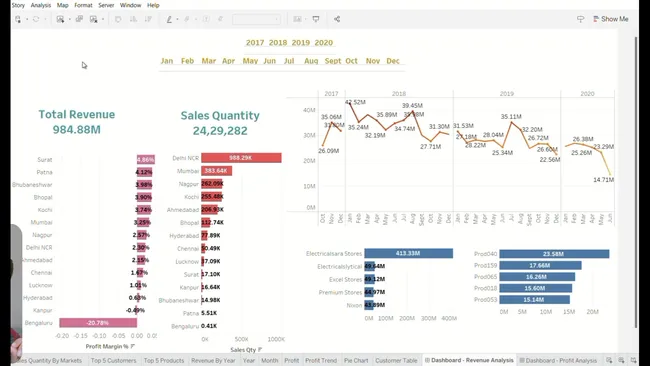650x366 pixels.
Task: Add new dashboard from bottom tab bar
Action: click(621, 360)
